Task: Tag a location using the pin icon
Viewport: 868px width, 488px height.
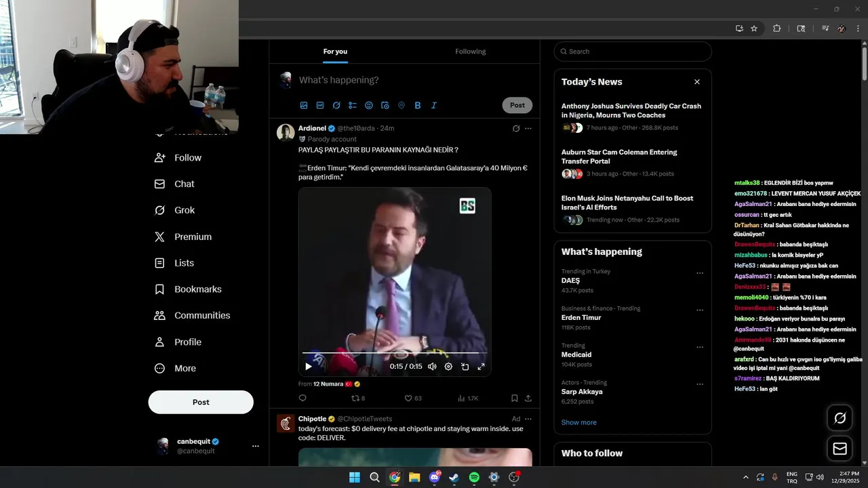Action: [x=401, y=105]
